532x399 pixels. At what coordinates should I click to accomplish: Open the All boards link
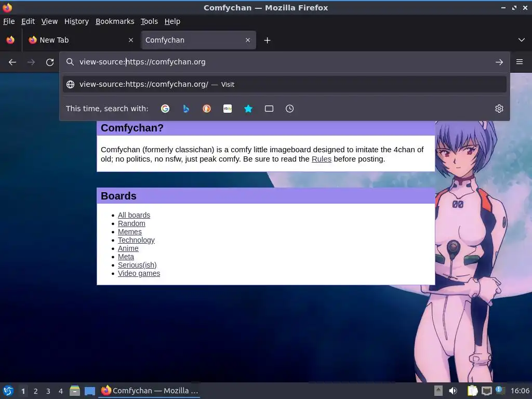coord(134,215)
